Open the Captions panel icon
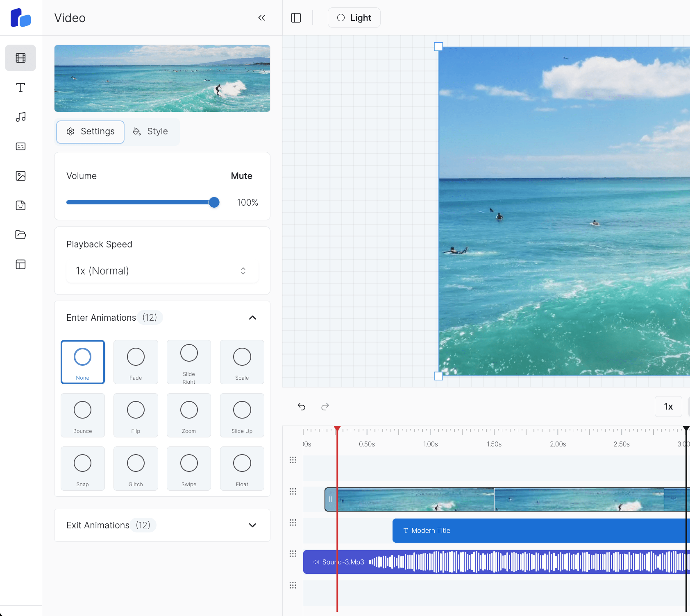 click(x=20, y=146)
